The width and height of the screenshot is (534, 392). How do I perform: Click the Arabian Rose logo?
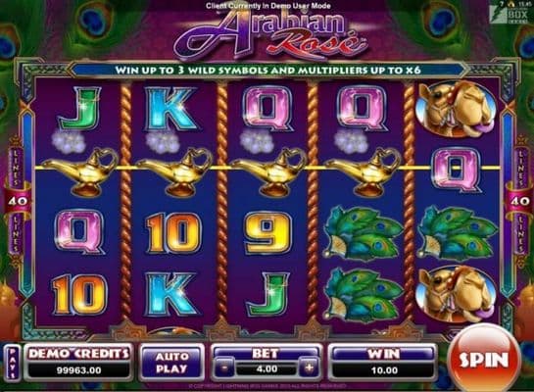coord(269,34)
